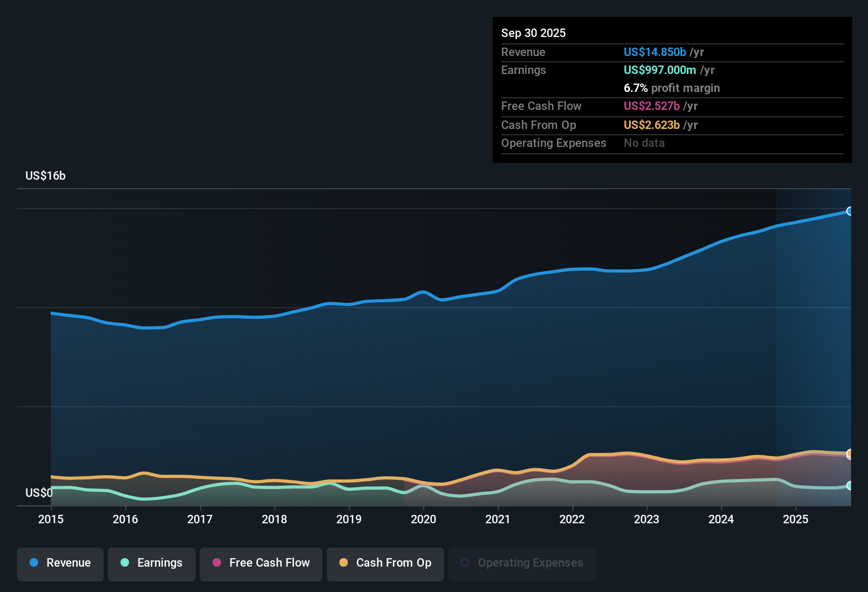Toggle the Free Cash Flow series off
Viewport: 868px width, 592px height.
tap(261, 563)
